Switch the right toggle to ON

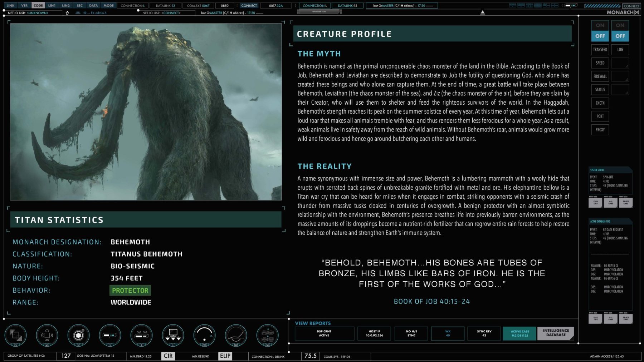620,25
